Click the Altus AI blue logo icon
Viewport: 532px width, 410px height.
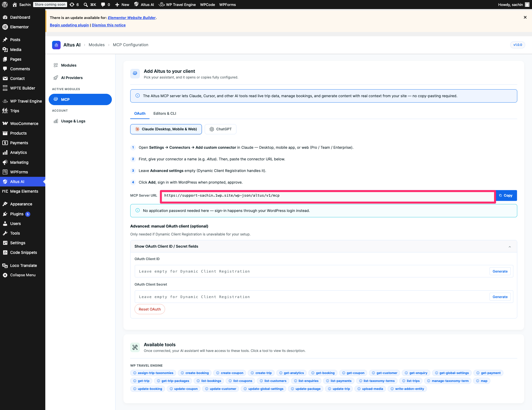point(56,45)
